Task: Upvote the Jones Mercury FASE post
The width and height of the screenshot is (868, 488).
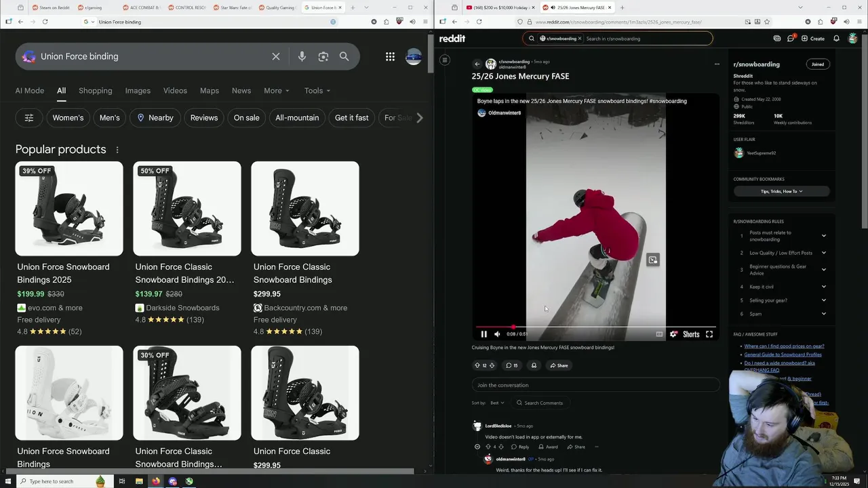Action: (x=477, y=365)
